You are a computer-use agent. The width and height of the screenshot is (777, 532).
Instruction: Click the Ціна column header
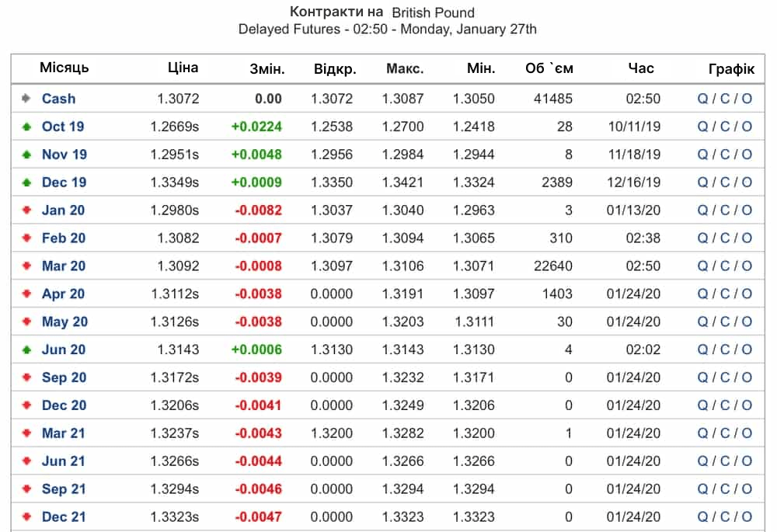pyautogui.click(x=183, y=68)
